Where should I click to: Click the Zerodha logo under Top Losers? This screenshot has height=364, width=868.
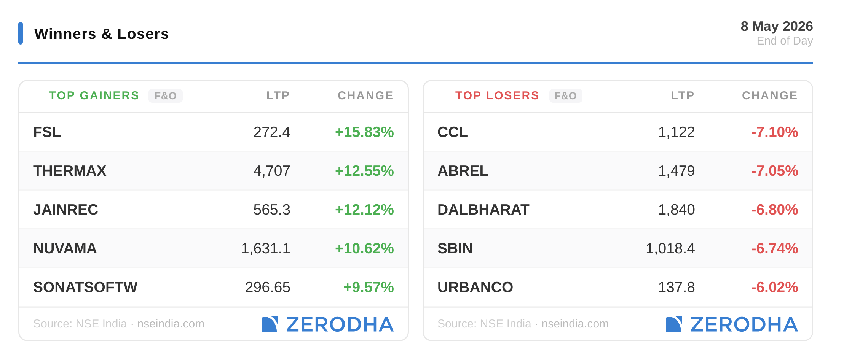coord(732,324)
